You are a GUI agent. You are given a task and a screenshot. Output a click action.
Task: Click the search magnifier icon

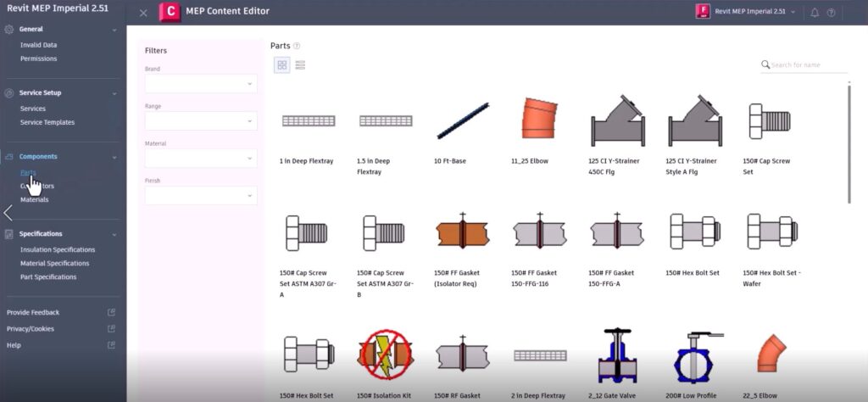coord(765,64)
